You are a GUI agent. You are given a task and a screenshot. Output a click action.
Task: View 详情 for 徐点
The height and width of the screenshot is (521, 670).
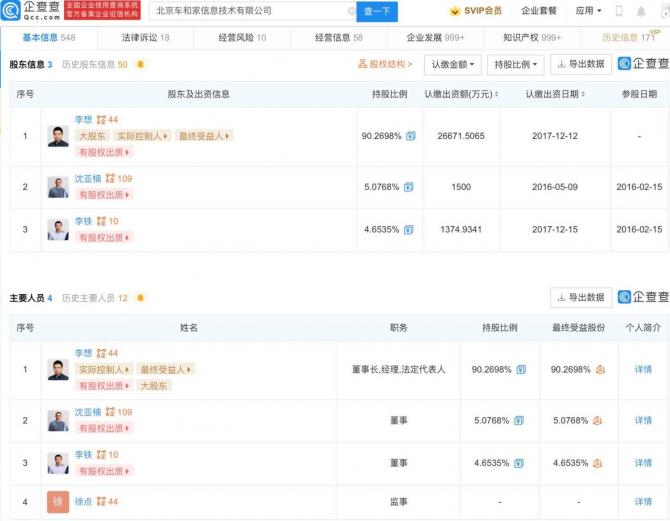(643, 502)
